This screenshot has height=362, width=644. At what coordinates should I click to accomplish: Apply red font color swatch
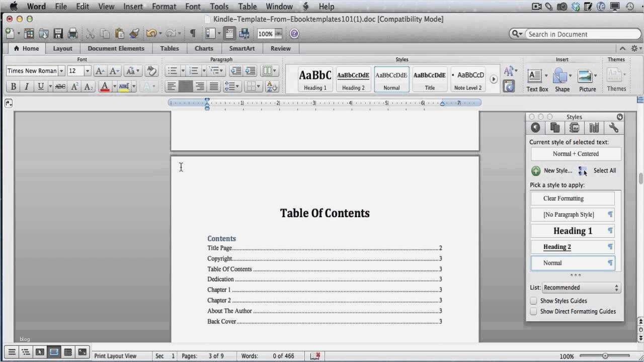[x=105, y=86]
